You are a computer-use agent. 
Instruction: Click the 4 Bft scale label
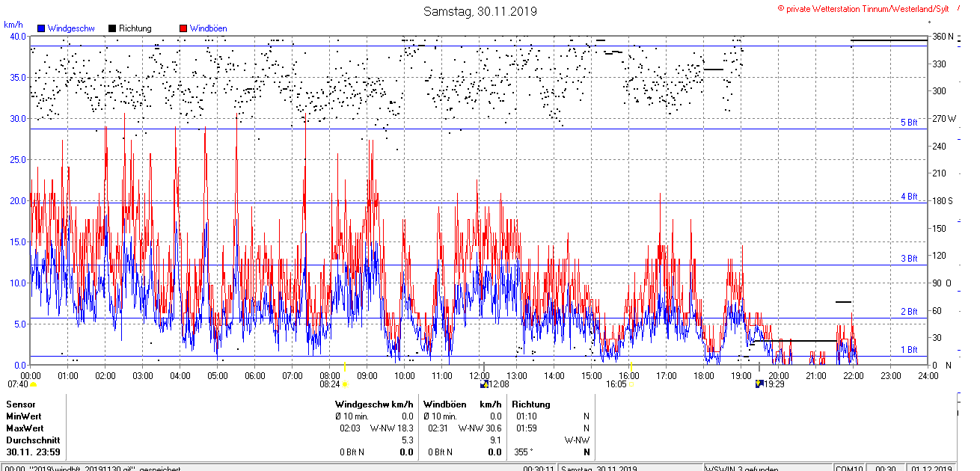pos(908,197)
